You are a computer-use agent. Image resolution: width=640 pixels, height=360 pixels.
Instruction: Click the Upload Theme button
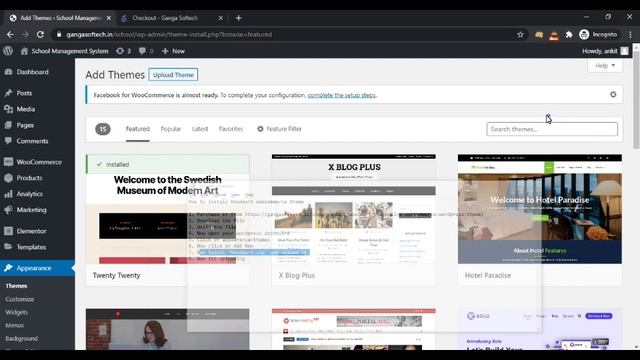[173, 75]
